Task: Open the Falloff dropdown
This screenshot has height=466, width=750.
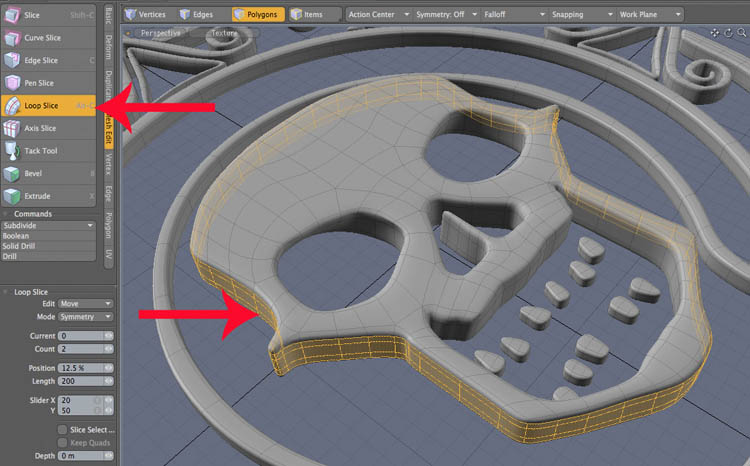Action: (x=514, y=14)
